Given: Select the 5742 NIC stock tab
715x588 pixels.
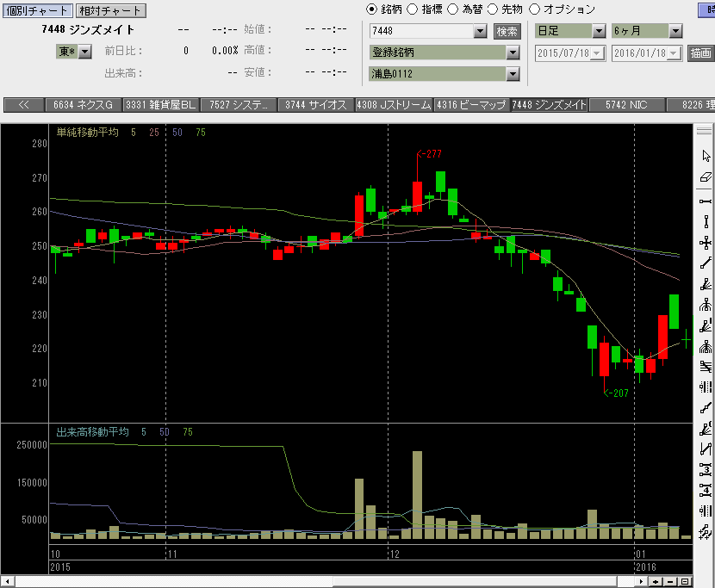Looking at the screenshot, I should [x=626, y=105].
